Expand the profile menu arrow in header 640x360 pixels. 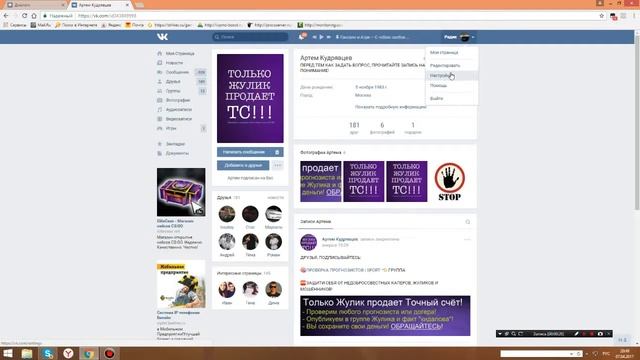(473, 37)
